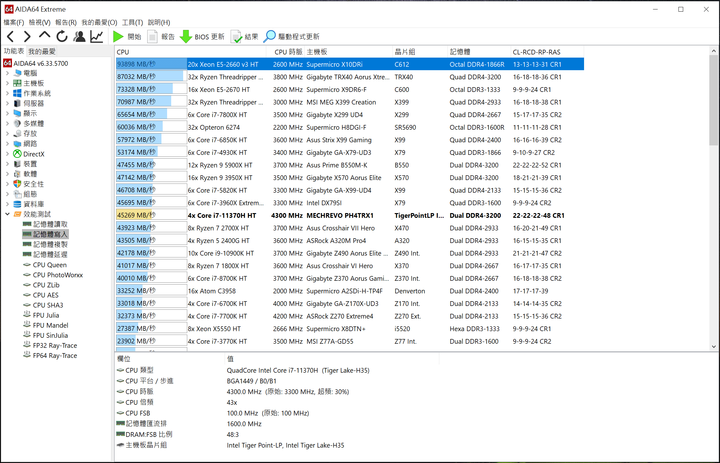Select FPU SinJulia benchmark
The image size is (720, 463).
pyautogui.click(x=46, y=335)
